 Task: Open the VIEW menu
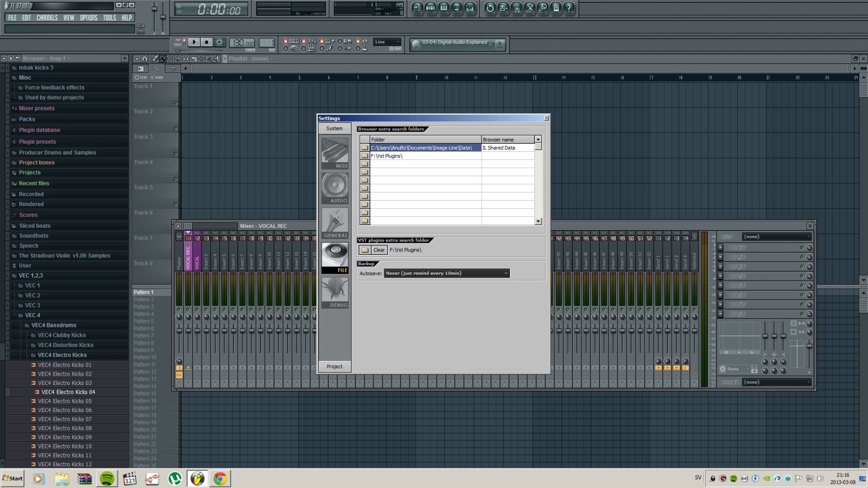point(69,17)
